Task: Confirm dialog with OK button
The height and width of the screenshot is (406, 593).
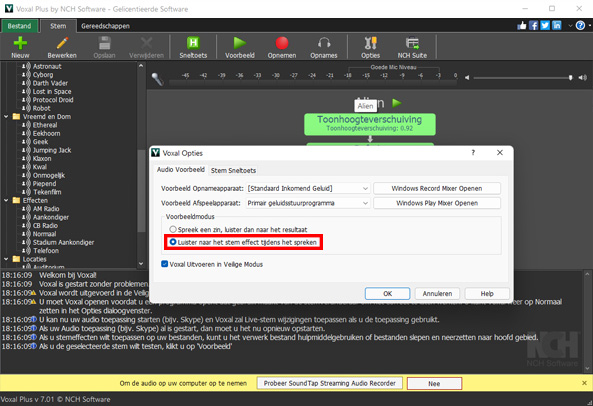Action: pos(387,293)
